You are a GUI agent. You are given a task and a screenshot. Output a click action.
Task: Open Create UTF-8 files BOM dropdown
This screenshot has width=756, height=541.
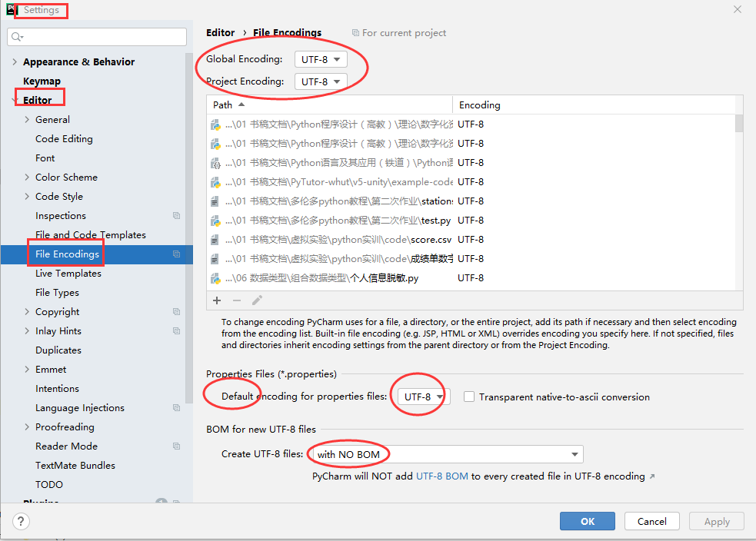(448, 454)
